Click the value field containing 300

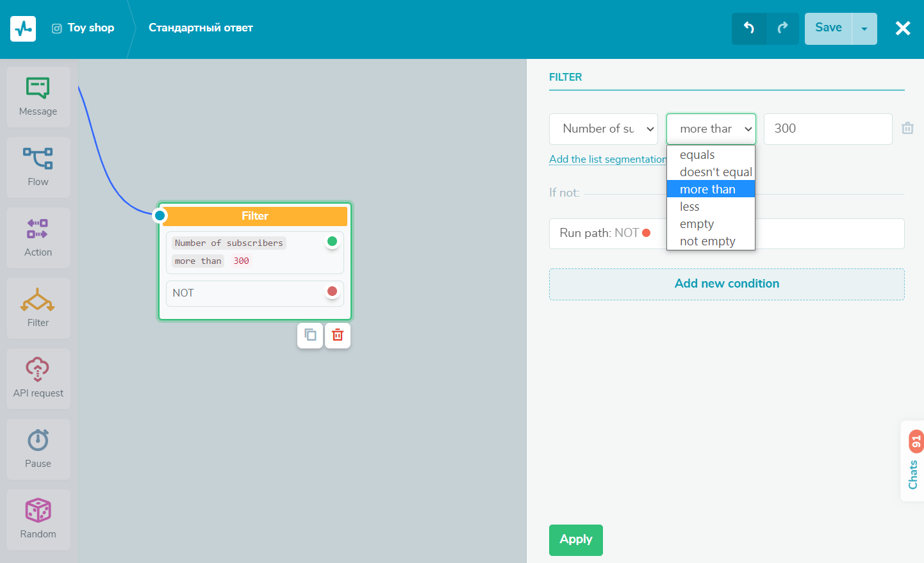coord(827,129)
